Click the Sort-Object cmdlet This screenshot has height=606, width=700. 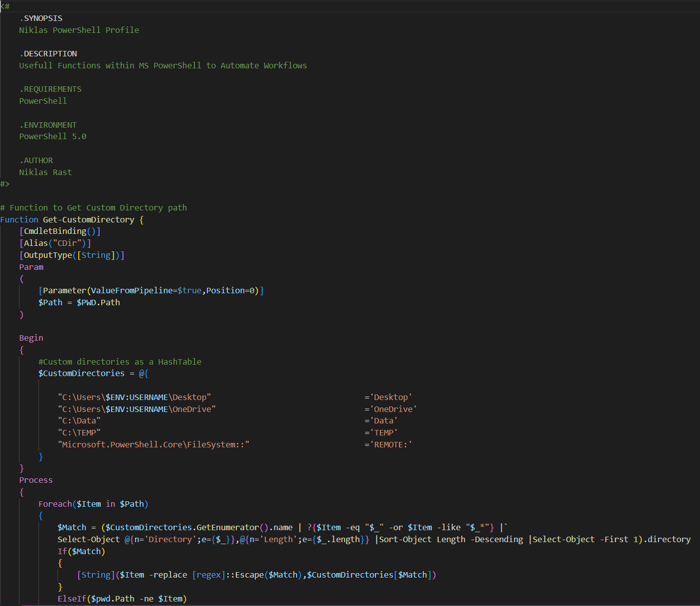[405, 540]
